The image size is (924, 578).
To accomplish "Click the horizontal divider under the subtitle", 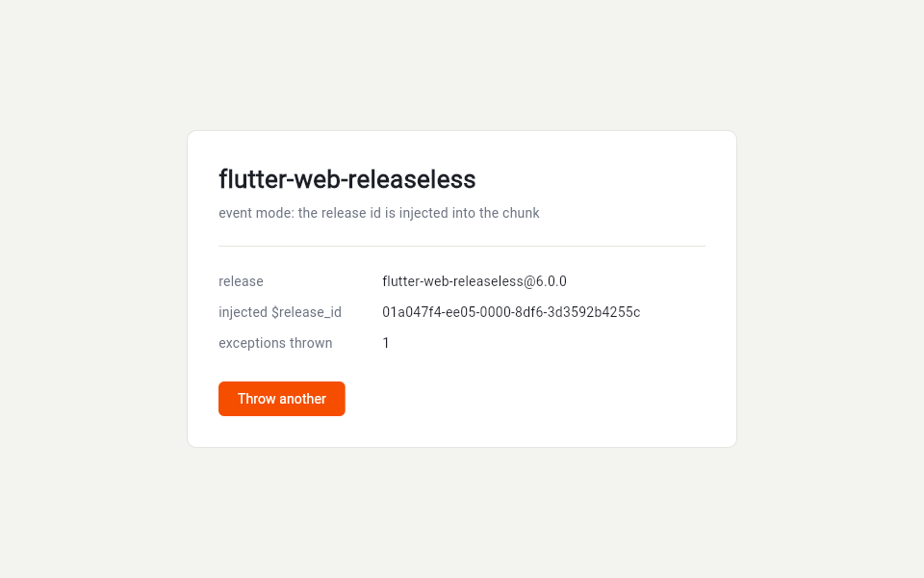I will coord(462,246).
